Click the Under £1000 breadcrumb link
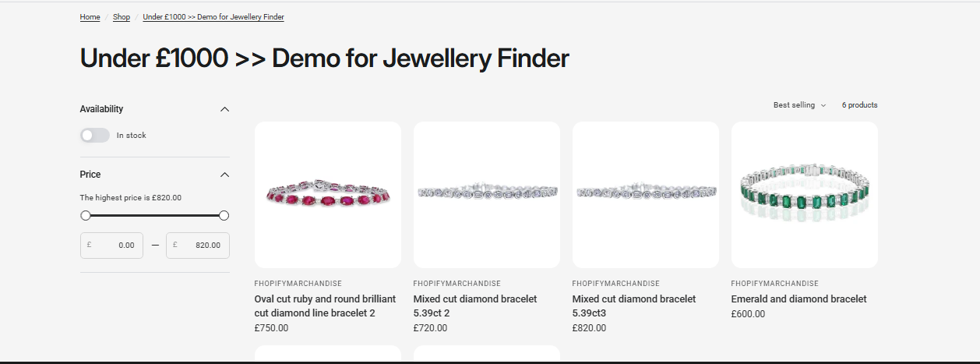The width and height of the screenshot is (980, 364). 213,17
